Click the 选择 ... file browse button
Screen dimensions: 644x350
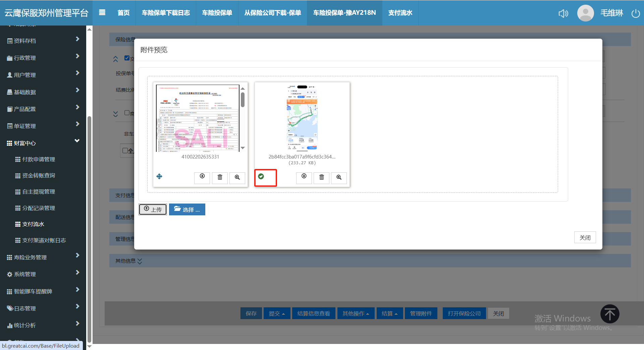pyautogui.click(x=187, y=210)
